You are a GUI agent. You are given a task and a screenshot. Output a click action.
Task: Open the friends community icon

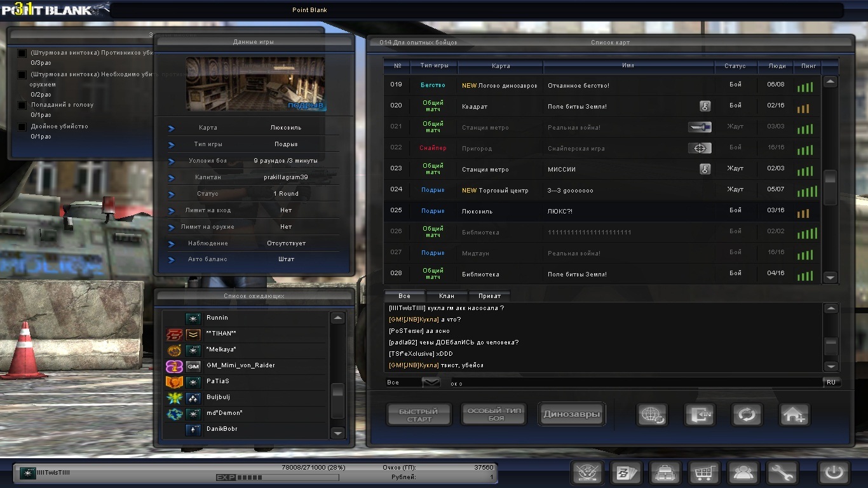(743, 473)
